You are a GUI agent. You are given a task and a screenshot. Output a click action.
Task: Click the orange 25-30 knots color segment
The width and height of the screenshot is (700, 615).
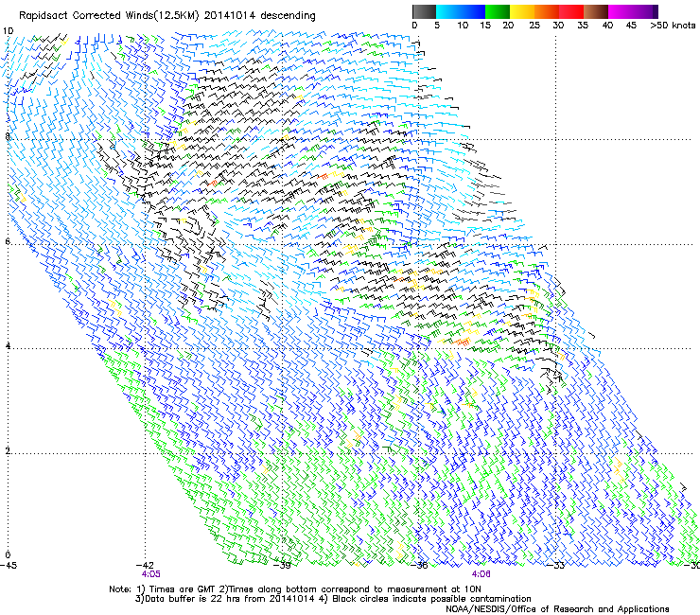(547, 12)
